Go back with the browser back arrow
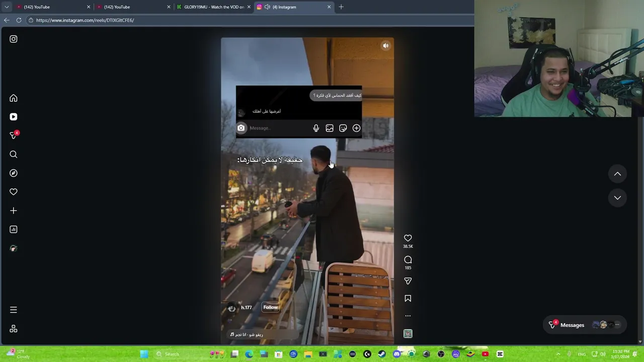 pyautogui.click(x=7, y=20)
